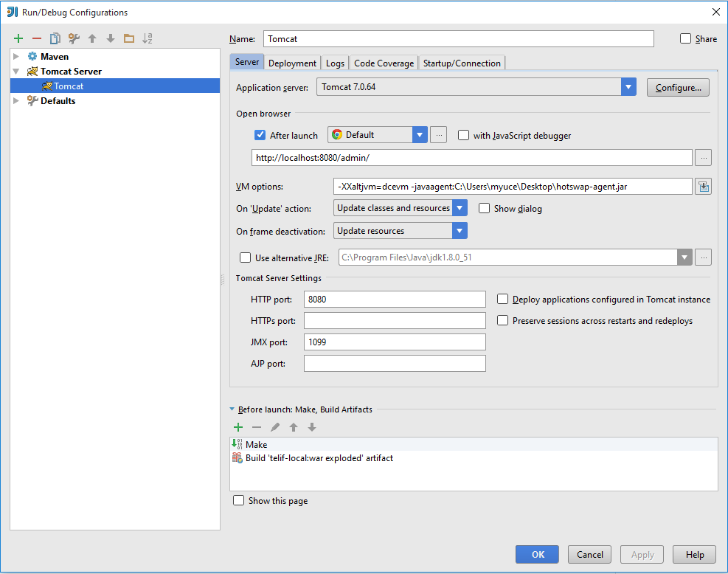The height and width of the screenshot is (574, 728).
Task: Click the HTTP port field
Action: coord(395,299)
